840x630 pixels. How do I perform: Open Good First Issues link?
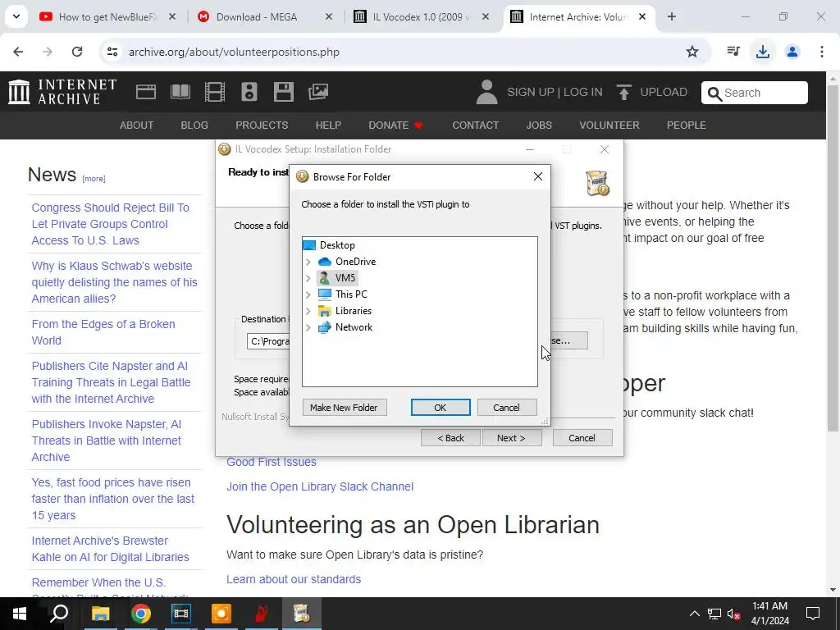[272, 462]
